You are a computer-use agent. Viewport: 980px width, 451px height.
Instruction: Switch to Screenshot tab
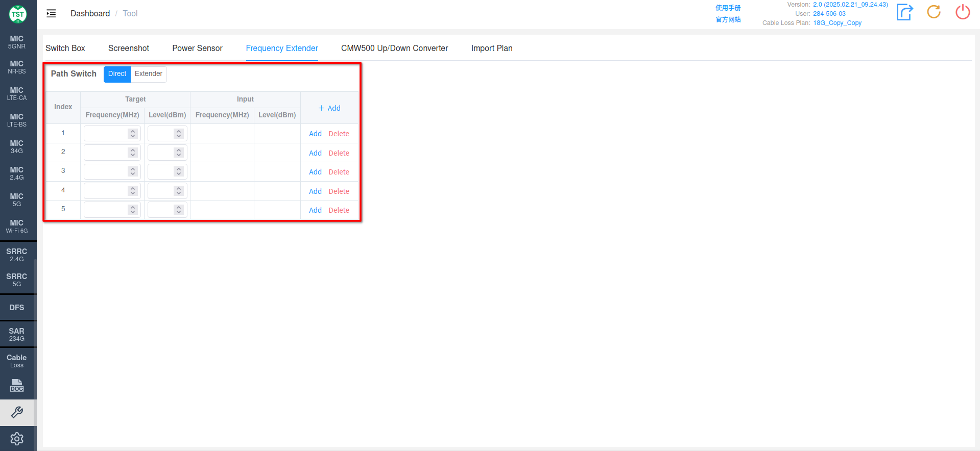(129, 48)
